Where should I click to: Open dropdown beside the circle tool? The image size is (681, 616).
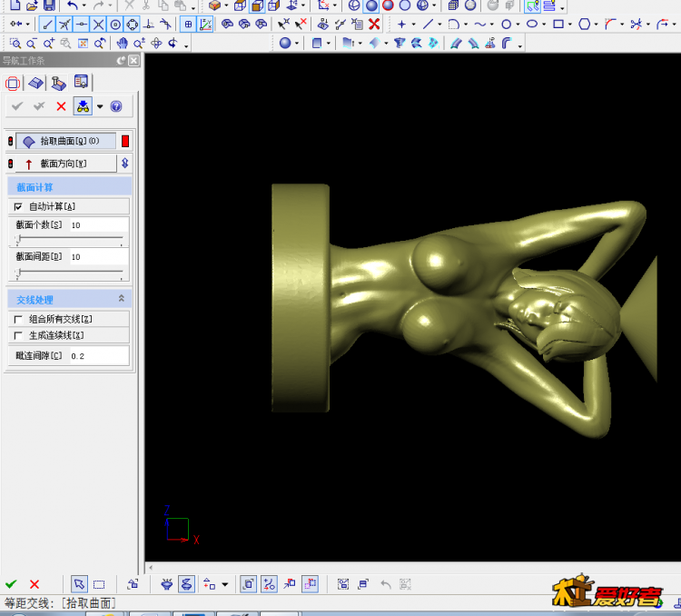[518, 25]
